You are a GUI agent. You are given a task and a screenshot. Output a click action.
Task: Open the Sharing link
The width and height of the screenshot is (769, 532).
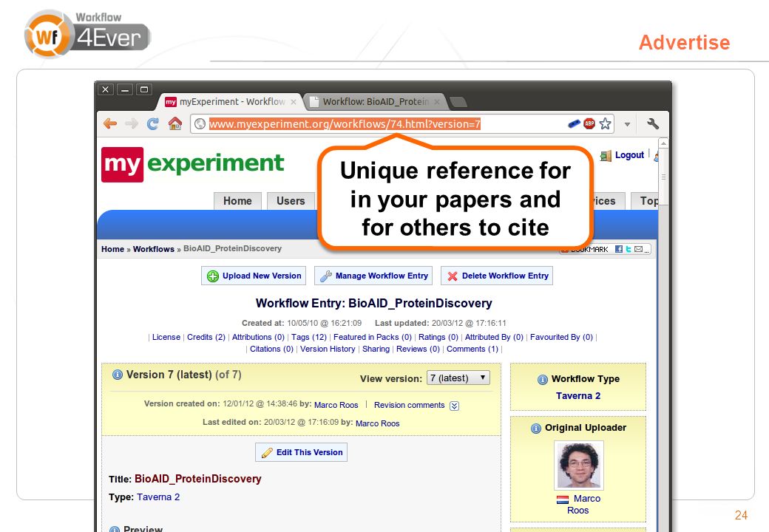click(x=376, y=349)
